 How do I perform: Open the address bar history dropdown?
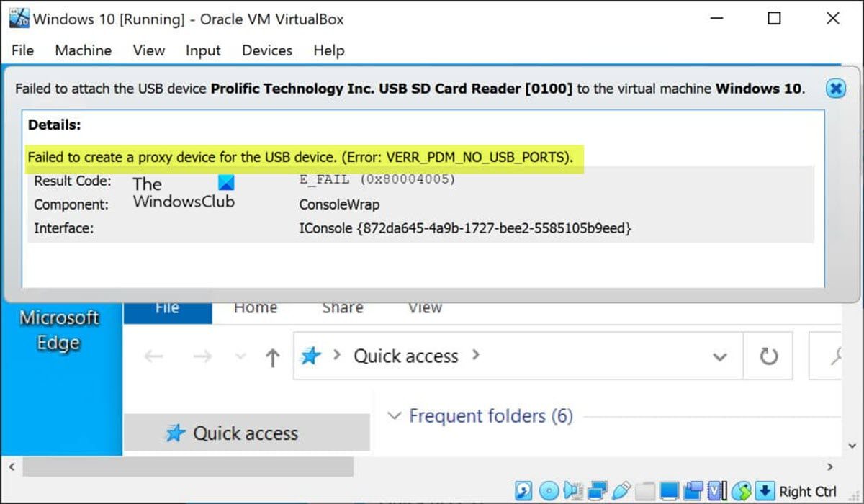point(719,357)
